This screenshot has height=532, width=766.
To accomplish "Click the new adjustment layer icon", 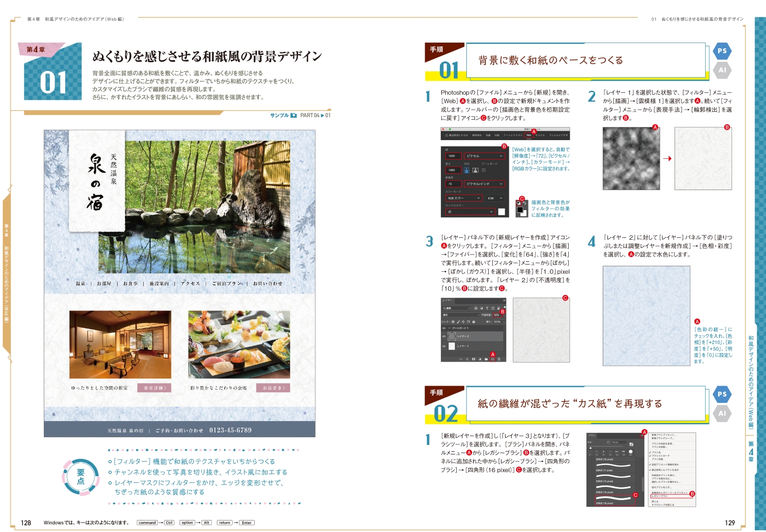I will (x=480, y=359).
